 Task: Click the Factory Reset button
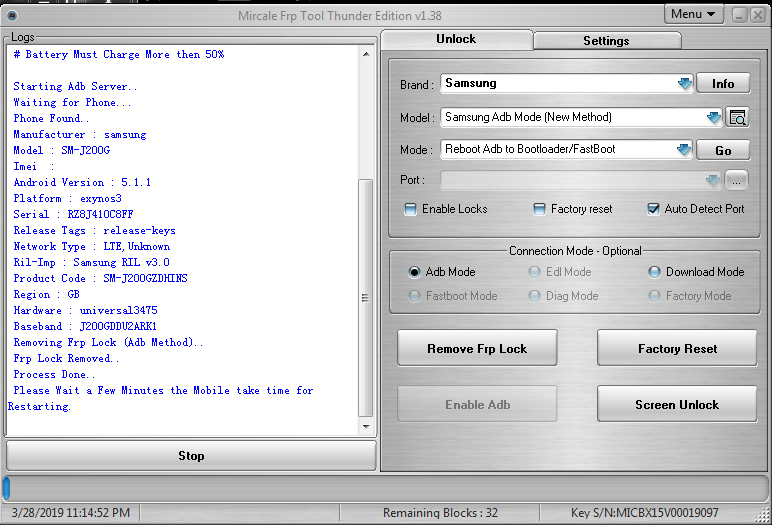677,349
